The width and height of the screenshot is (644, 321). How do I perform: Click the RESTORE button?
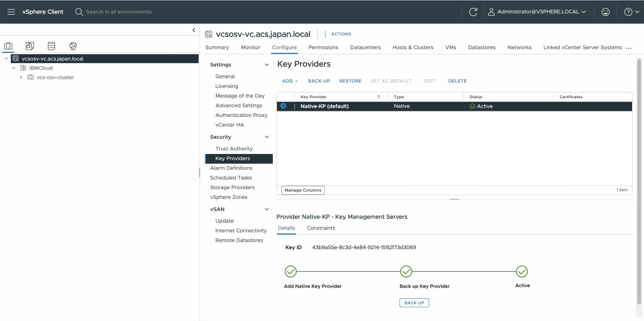[350, 81]
